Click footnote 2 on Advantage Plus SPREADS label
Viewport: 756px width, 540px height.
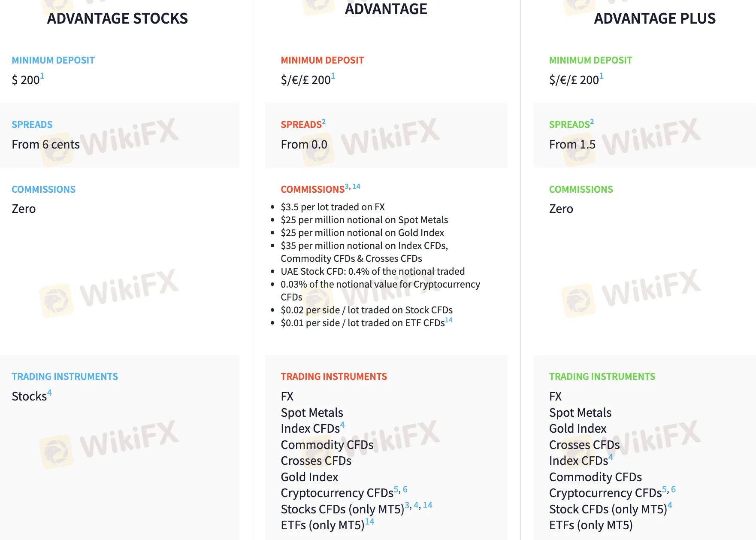coord(592,122)
